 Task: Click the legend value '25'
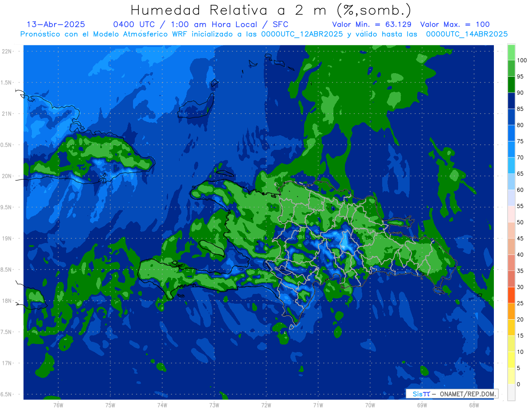click(x=520, y=303)
